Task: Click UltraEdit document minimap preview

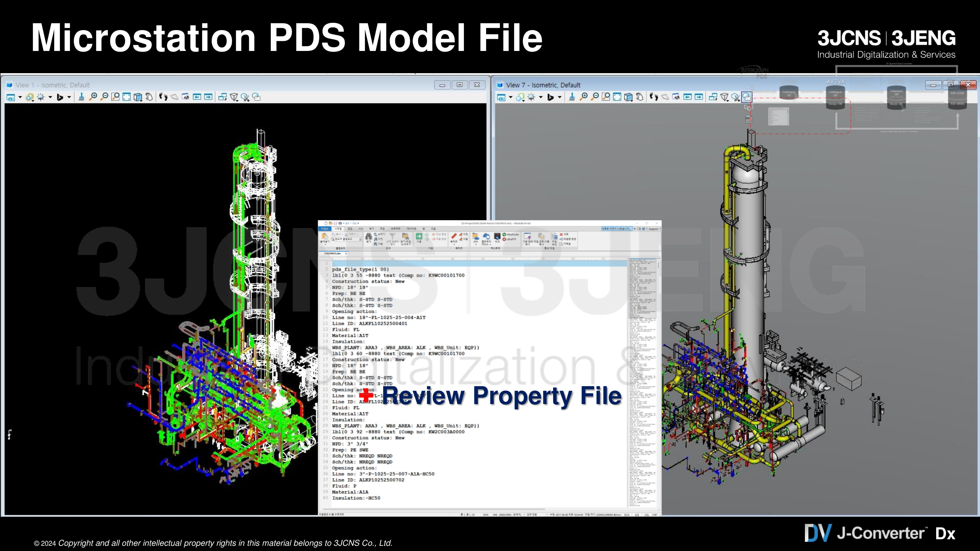Action: tap(642, 382)
